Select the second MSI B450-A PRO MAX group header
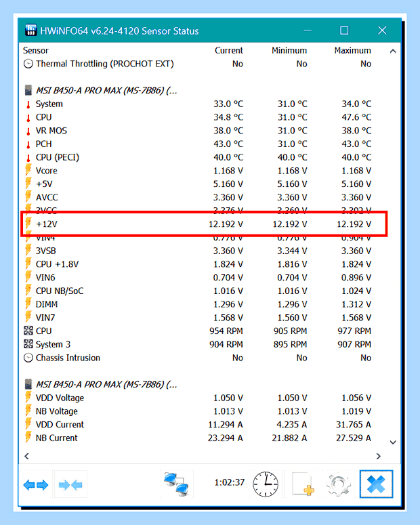Viewport: 420px width, 525px height. (x=106, y=384)
